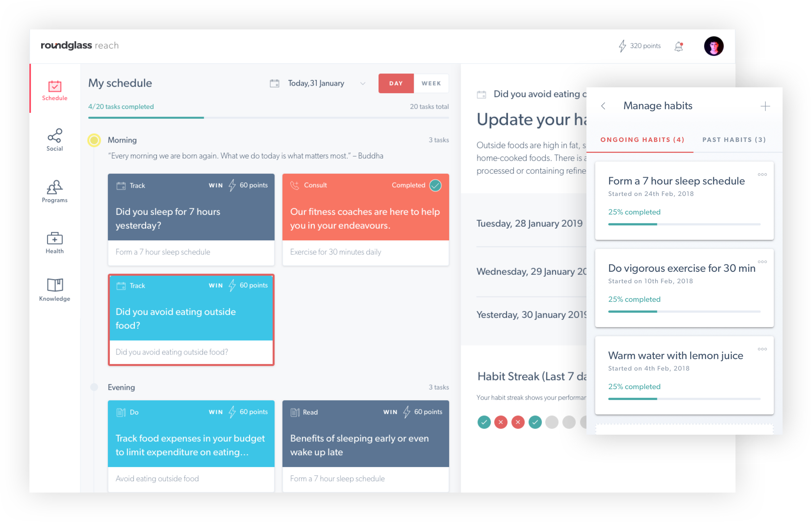
Task: Add a new habit with plus icon
Action: (765, 106)
